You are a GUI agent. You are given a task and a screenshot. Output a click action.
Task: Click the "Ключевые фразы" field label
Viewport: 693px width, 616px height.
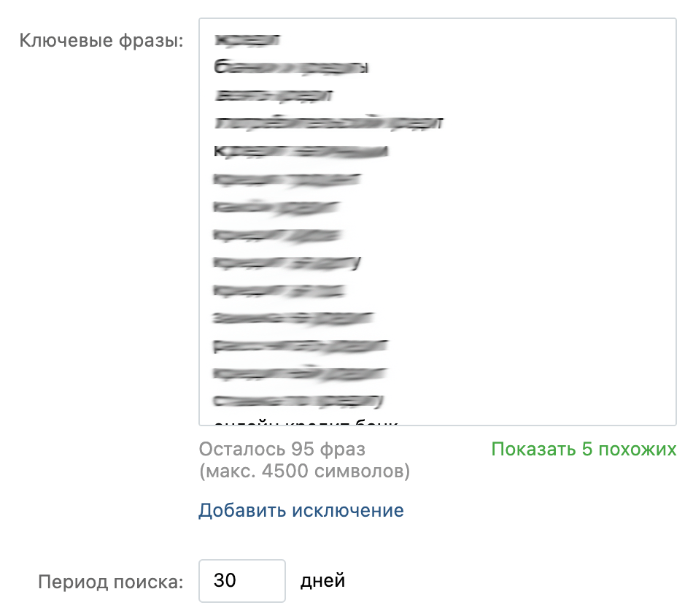point(99,42)
